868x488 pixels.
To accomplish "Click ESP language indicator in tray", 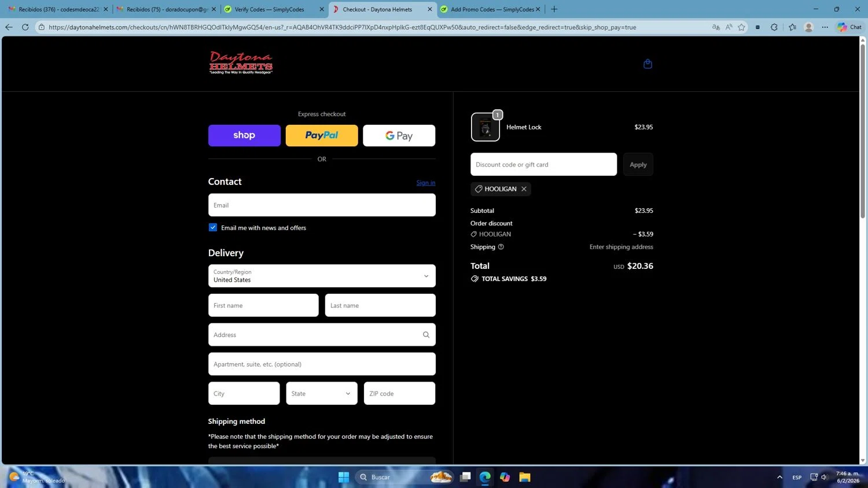I will click(797, 477).
